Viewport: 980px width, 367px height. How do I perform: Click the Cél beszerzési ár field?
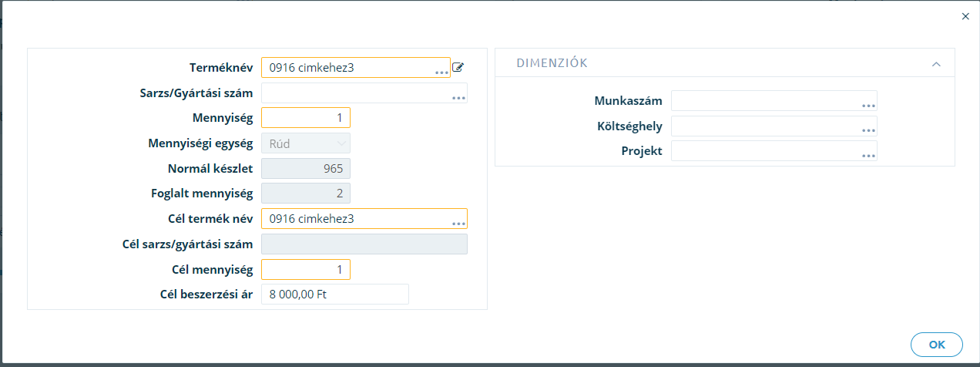[335, 295]
